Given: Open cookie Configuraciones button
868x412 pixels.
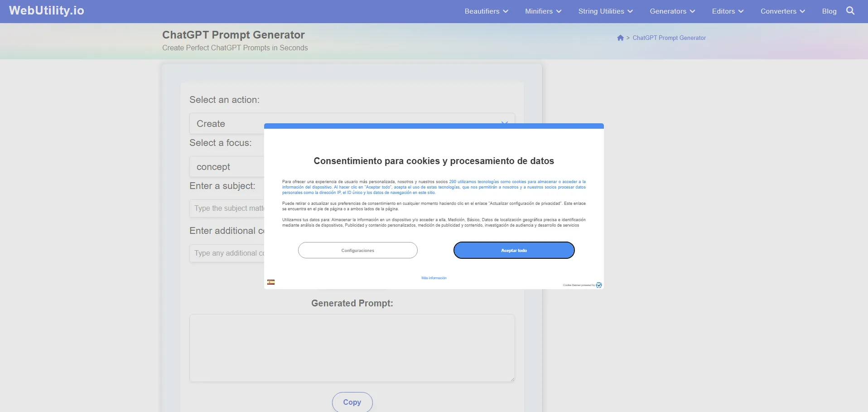Looking at the screenshot, I should [357, 250].
